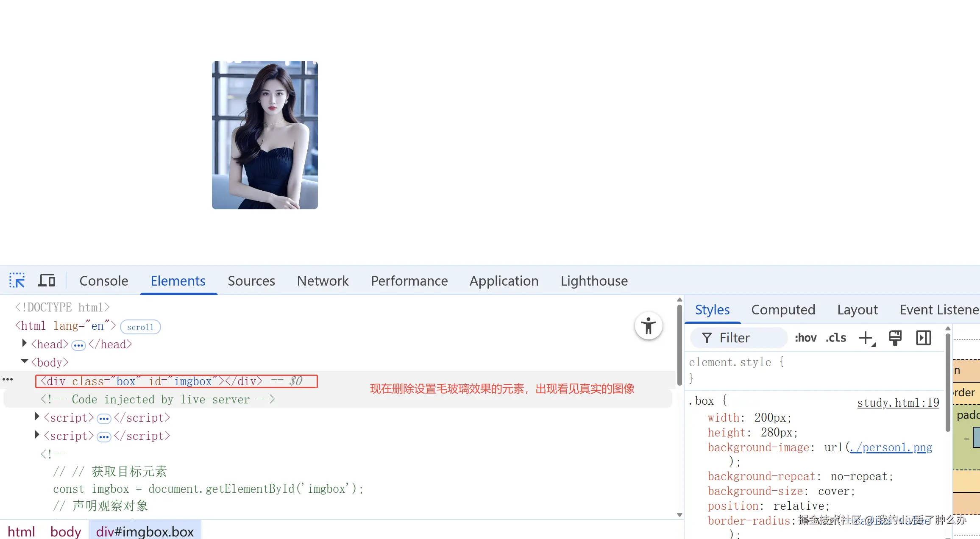
Task: Switch to the Console tab
Action: (103, 281)
